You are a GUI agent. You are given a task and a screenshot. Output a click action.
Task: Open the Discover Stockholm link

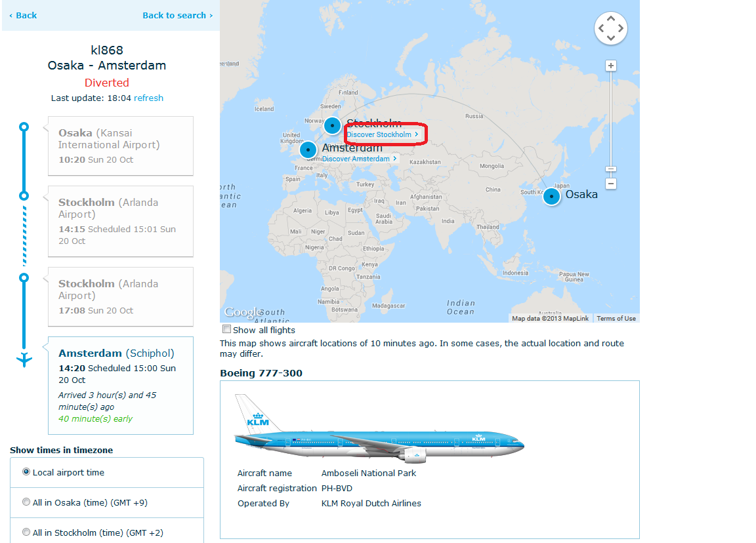[x=382, y=134]
